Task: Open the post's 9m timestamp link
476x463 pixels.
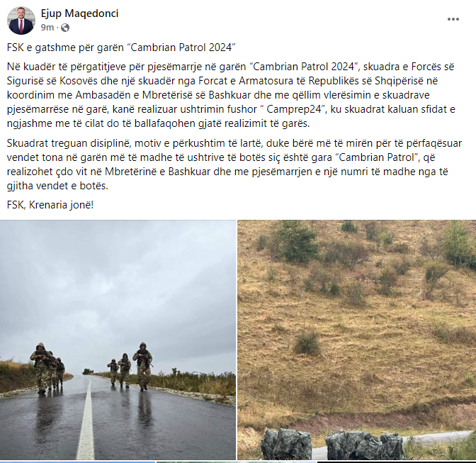Action: point(47,28)
